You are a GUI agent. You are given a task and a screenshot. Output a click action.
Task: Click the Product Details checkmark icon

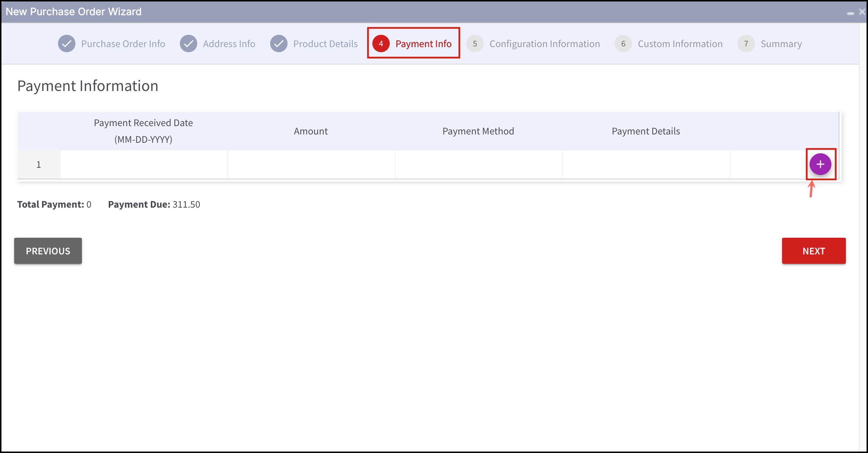click(278, 44)
